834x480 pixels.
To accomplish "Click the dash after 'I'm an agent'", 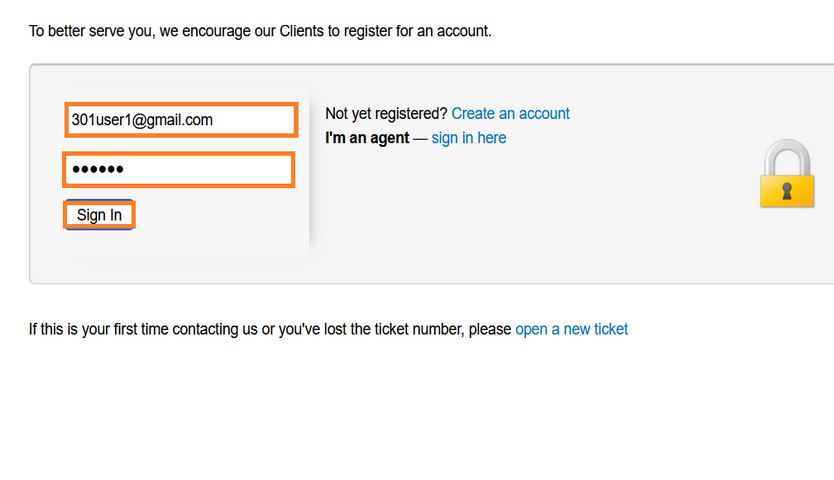I will tap(420, 138).
